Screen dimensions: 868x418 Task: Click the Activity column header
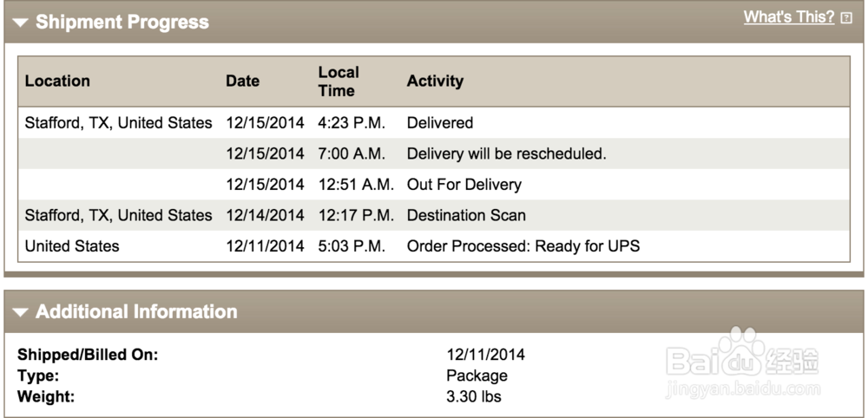point(435,82)
